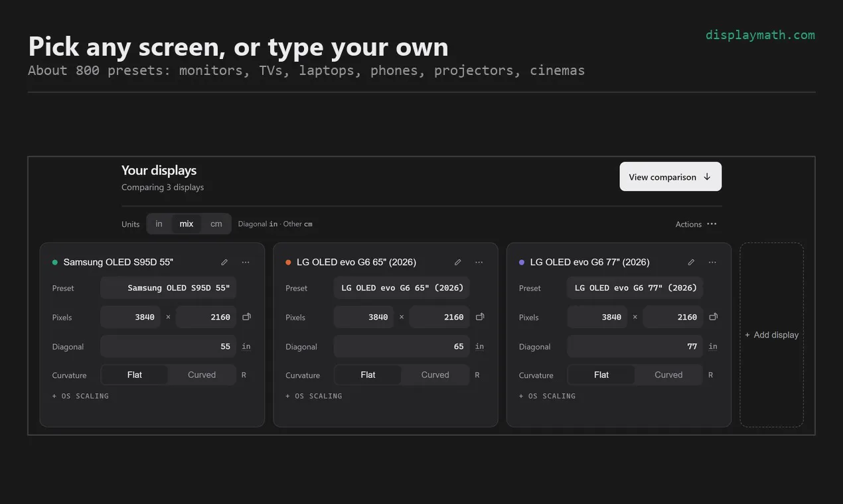
Task: Click the rotate pixels icon on LG G6 65" card
Action: (x=480, y=317)
